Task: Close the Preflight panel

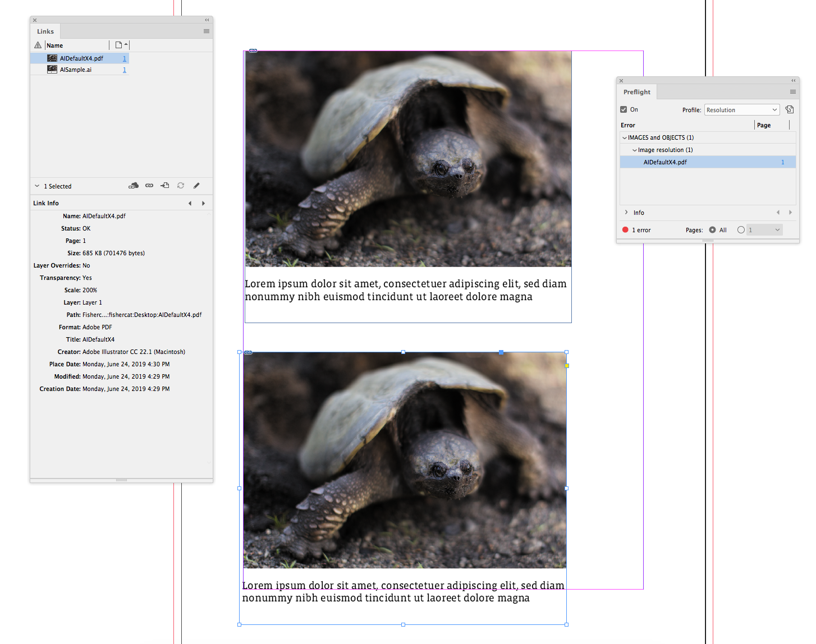Action: coord(621,81)
